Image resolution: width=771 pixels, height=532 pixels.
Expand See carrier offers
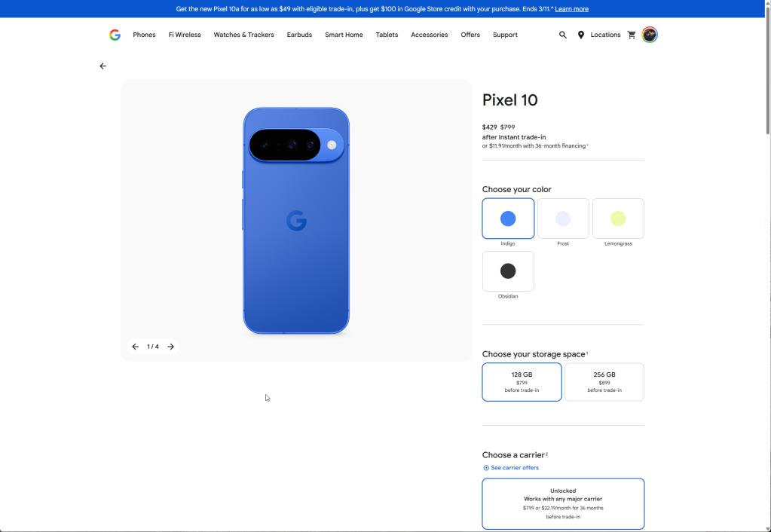pos(511,468)
